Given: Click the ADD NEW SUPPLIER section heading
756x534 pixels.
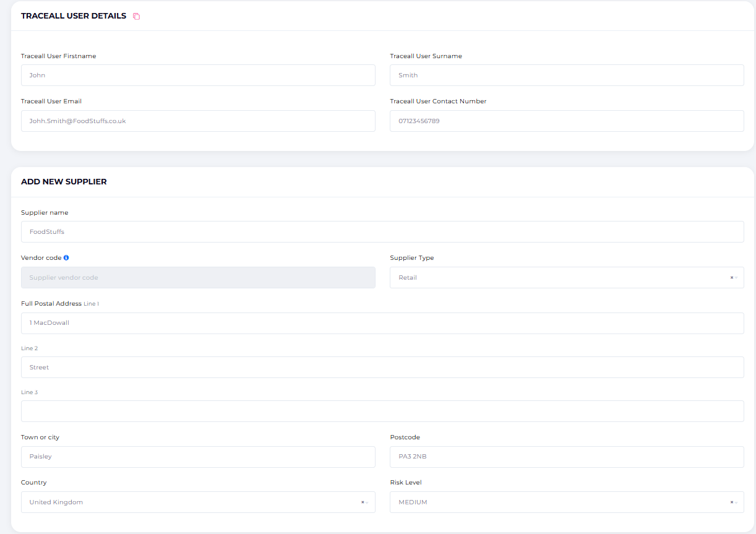Looking at the screenshot, I should 64,182.
